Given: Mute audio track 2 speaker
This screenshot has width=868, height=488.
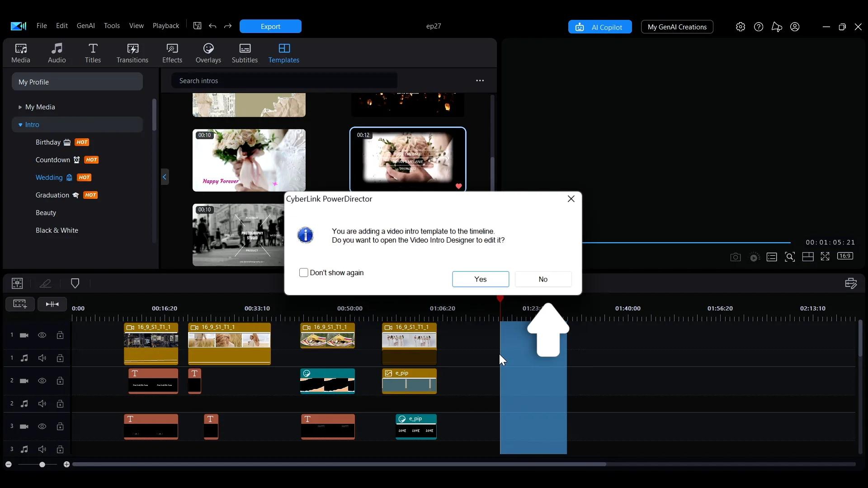Looking at the screenshot, I should point(42,404).
